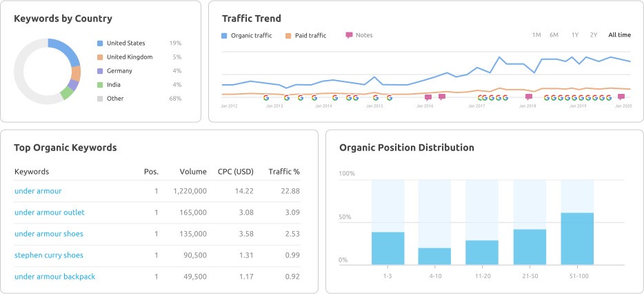Click the last Google icon before Jan 2020
The height and width of the screenshot is (294, 644).
click(x=609, y=97)
